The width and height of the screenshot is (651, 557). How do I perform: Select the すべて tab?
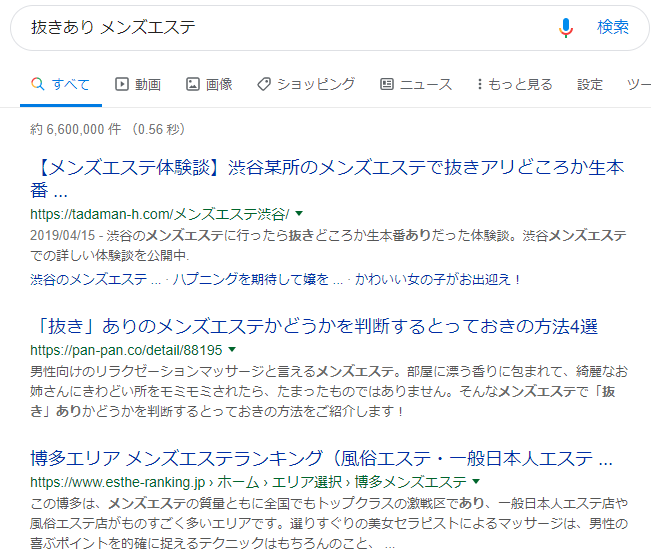tap(61, 85)
